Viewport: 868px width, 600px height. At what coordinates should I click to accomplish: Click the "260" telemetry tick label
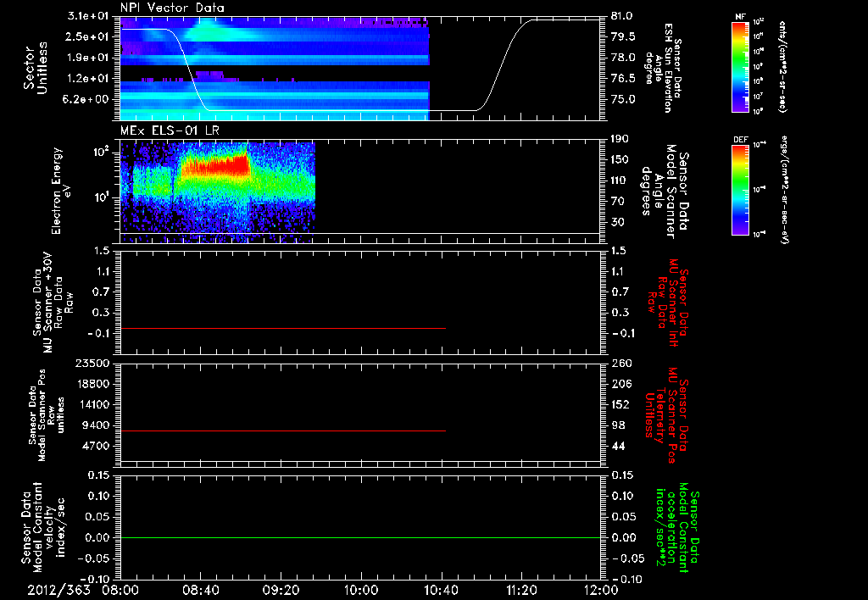click(621, 363)
